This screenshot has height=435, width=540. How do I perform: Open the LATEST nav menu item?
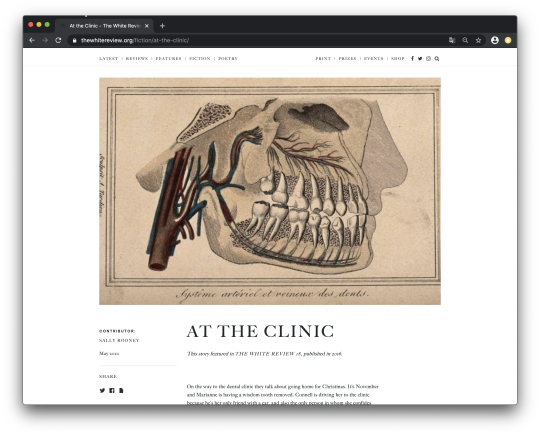click(x=108, y=59)
